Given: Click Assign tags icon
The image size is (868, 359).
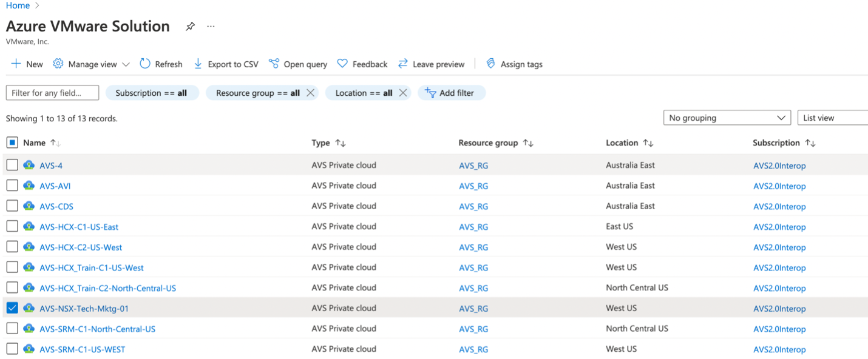Looking at the screenshot, I should (490, 64).
